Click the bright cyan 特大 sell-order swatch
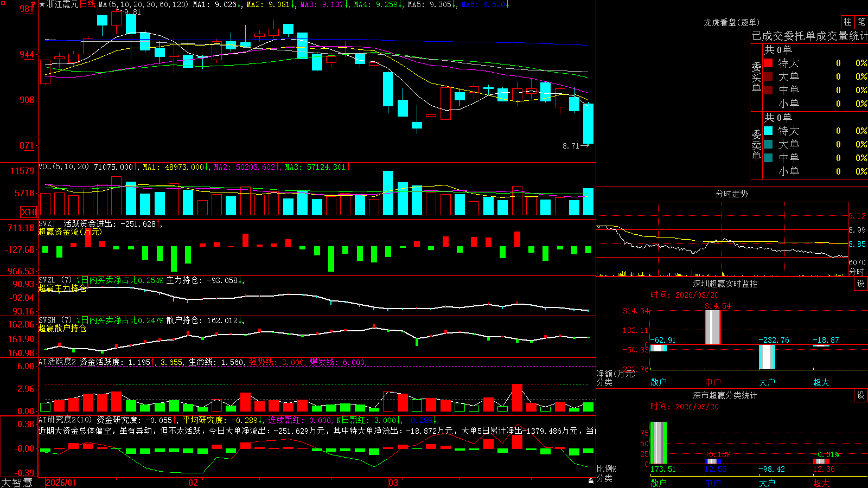Screen dimensions: 868x488 click(768, 131)
